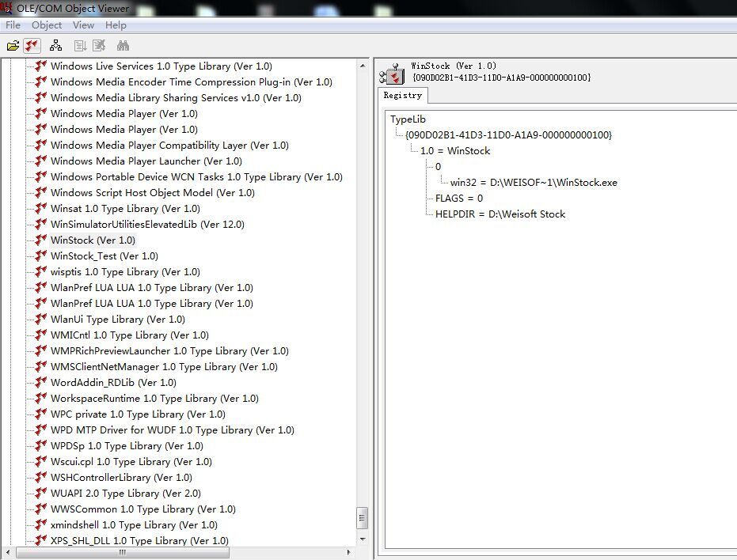Open the Help menu

point(116,25)
